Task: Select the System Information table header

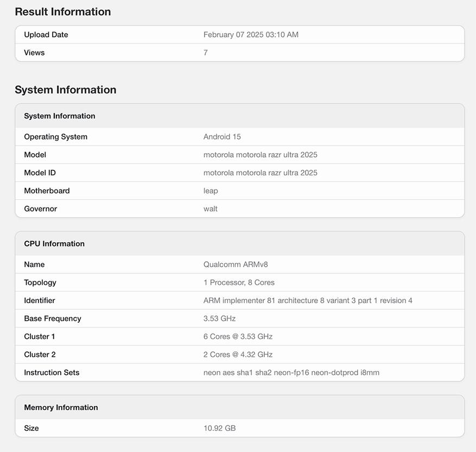Action: (60, 116)
